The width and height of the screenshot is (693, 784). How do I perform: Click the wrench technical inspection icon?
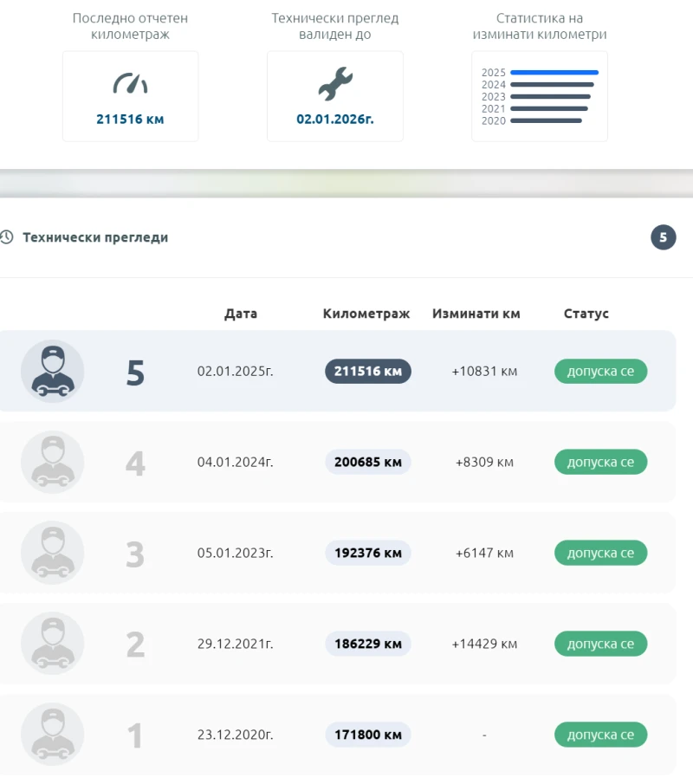tap(334, 84)
